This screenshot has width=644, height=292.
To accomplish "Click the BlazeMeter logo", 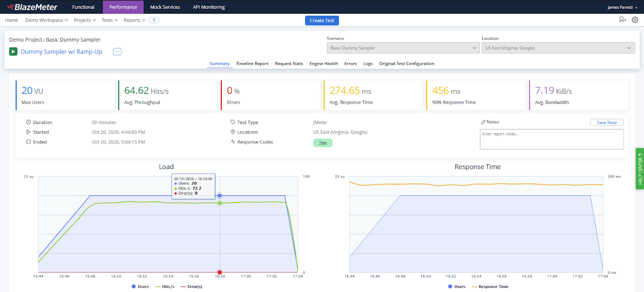I will tap(32, 7).
